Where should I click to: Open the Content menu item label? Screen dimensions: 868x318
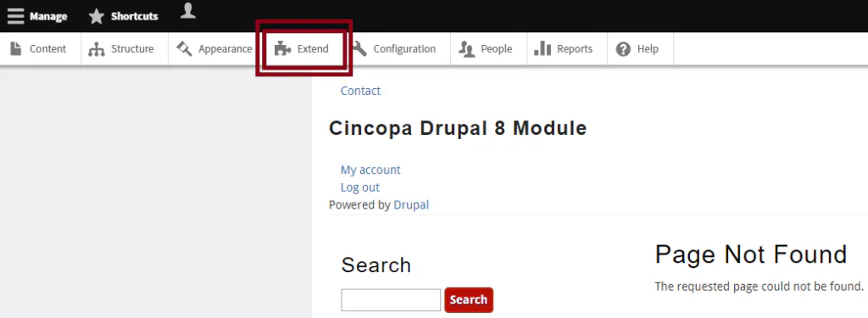pyautogui.click(x=48, y=48)
